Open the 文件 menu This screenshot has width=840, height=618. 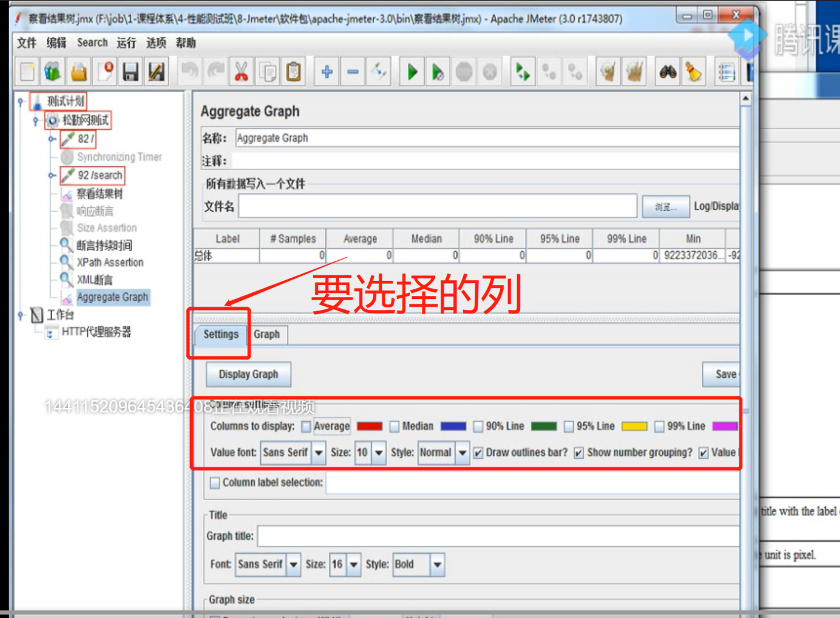pyautogui.click(x=27, y=43)
